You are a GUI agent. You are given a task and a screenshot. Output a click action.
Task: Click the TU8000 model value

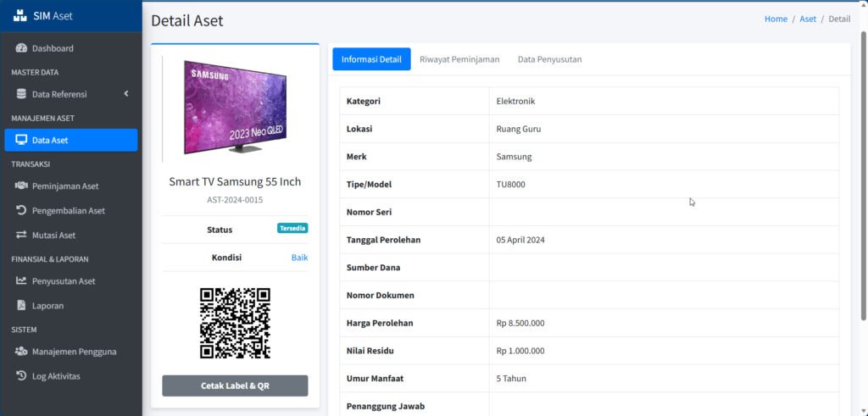(x=510, y=184)
